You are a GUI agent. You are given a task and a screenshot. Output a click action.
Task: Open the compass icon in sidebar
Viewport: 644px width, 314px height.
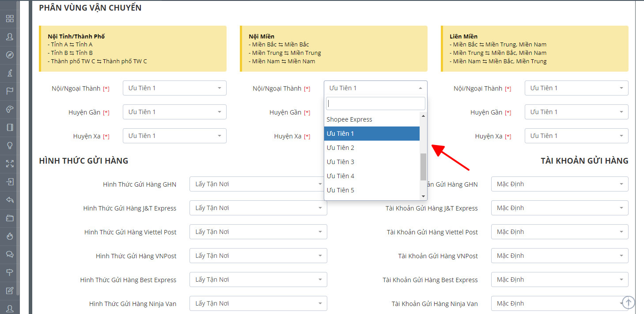pyautogui.click(x=10, y=55)
